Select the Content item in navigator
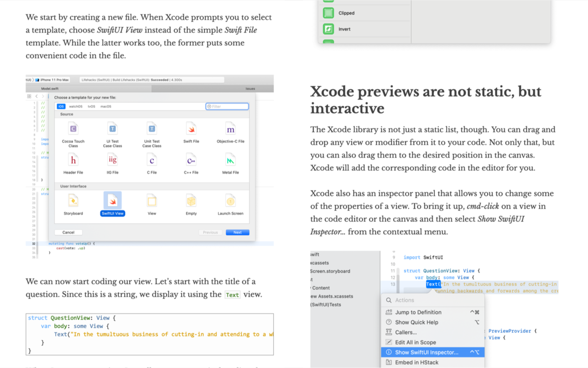588x368 pixels. coord(320,288)
